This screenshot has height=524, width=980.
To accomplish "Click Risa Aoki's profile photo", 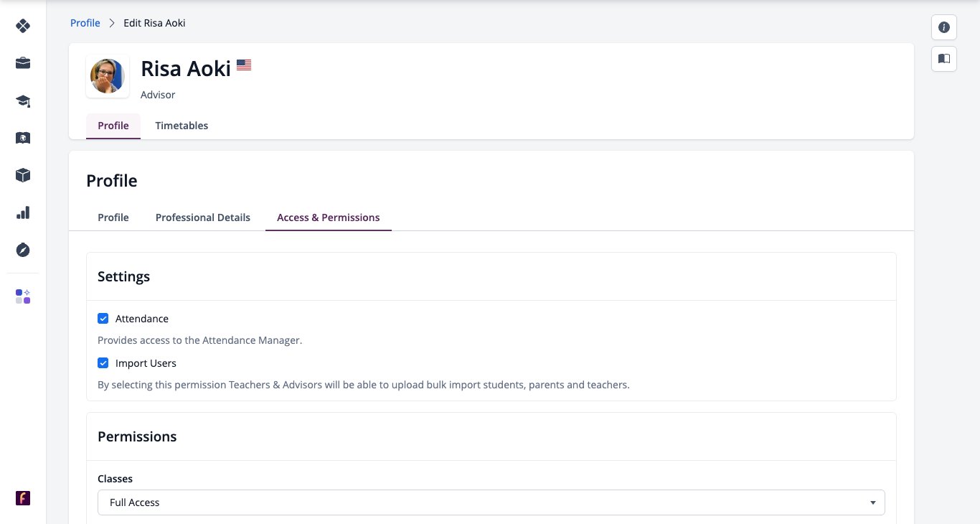I will [108, 76].
